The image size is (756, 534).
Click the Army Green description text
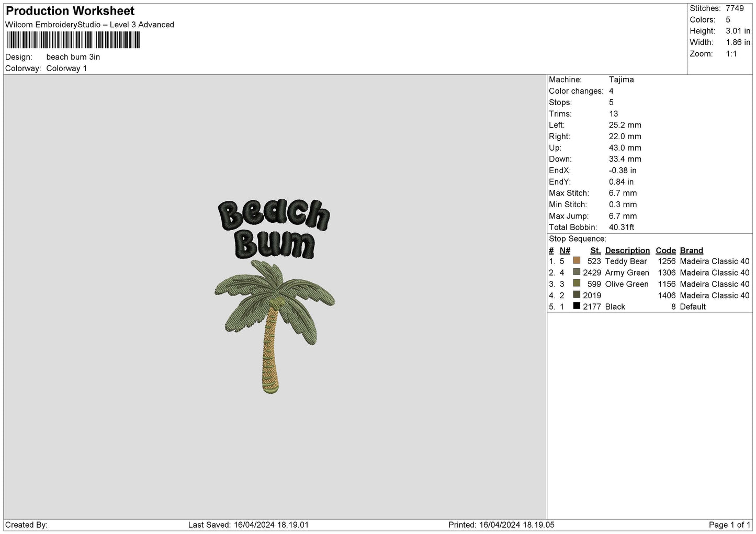click(x=627, y=273)
